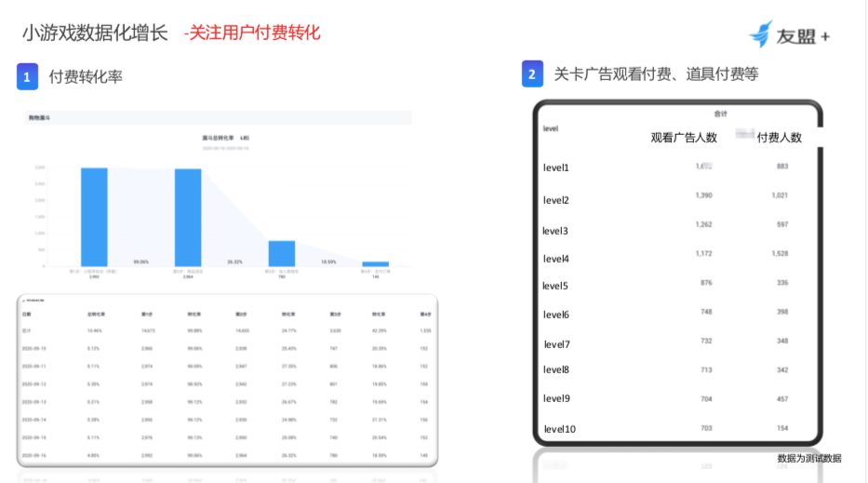
Task: Click the 18.59% rate between funnel bars
Action: pos(328,262)
